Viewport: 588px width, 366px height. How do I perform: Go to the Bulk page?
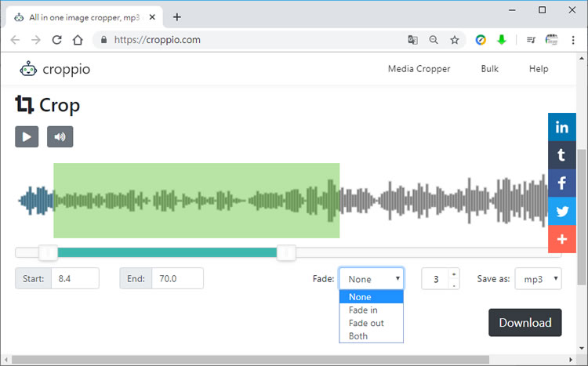pyautogui.click(x=489, y=69)
